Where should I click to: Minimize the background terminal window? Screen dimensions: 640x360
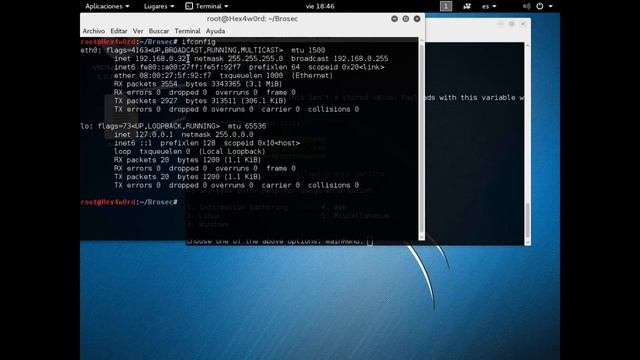click(x=500, y=24)
